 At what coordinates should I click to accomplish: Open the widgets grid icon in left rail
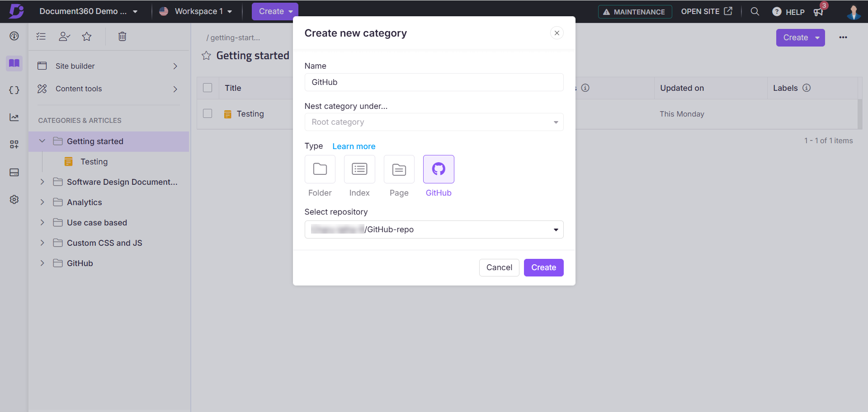point(14,145)
